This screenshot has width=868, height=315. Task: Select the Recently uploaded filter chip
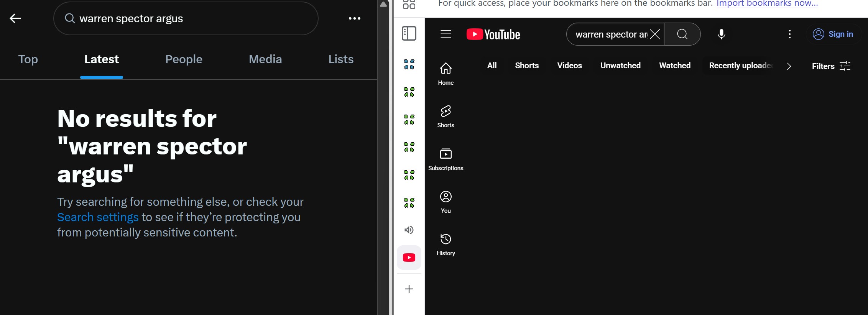click(x=740, y=66)
